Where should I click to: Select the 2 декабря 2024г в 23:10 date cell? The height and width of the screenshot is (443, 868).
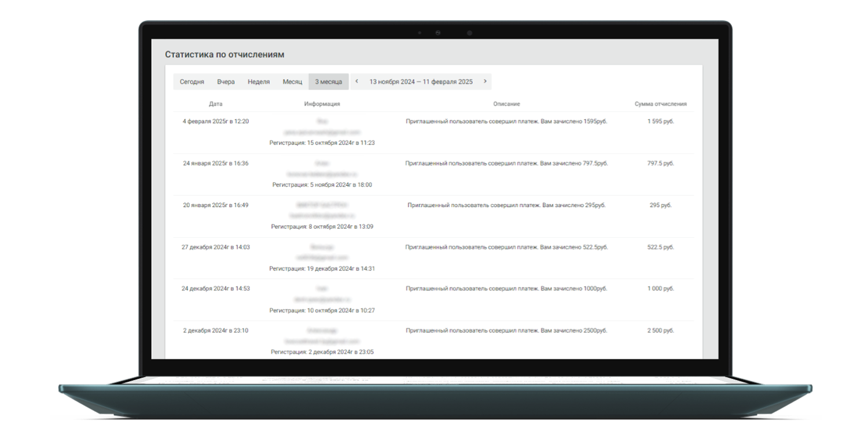(215, 331)
